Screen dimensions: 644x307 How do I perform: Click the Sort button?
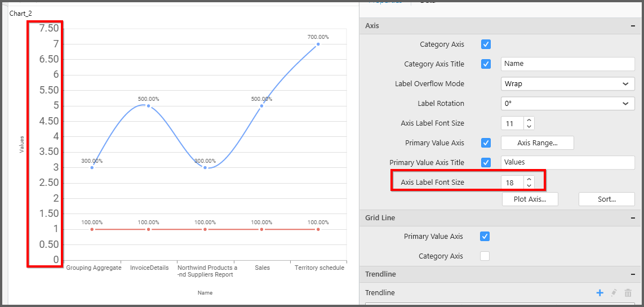click(606, 199)
